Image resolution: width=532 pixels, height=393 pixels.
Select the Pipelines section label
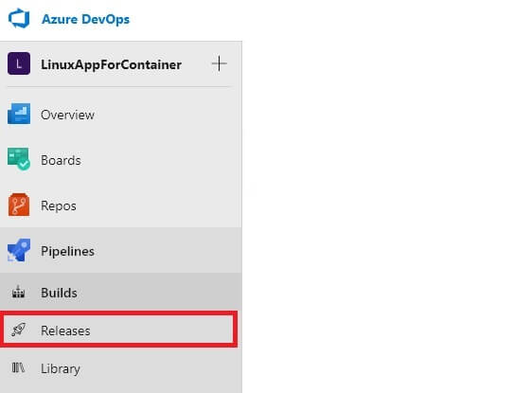point(67,251)
